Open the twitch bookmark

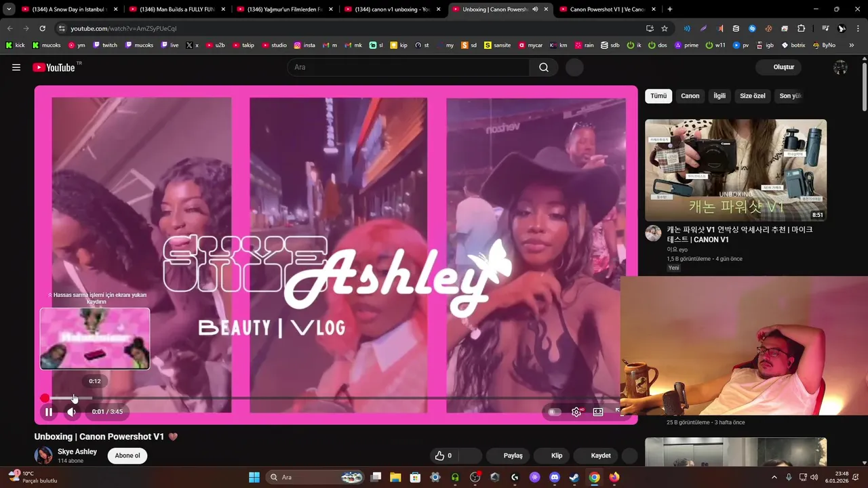105,45
